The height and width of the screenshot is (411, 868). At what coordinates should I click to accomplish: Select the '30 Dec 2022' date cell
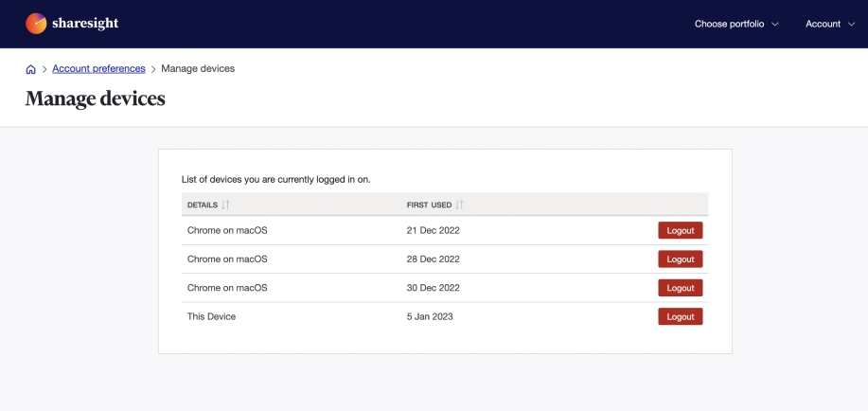[x=433, y=288]
